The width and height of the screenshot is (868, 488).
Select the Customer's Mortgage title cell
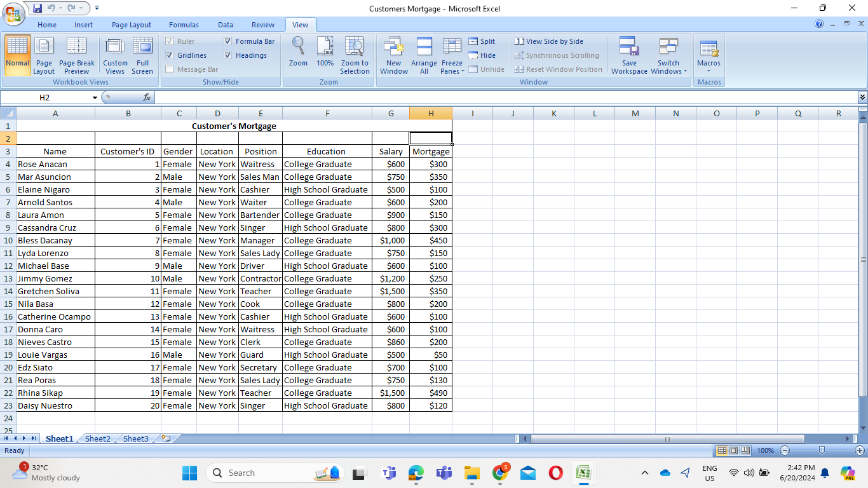(234, 126)
